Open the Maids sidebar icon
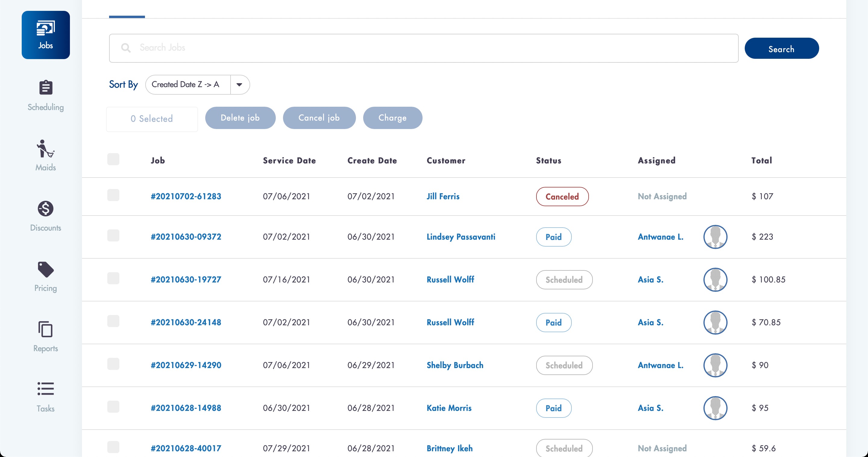Image resolution: width=868 pixels, height=457 pixels. click(46, 148)
